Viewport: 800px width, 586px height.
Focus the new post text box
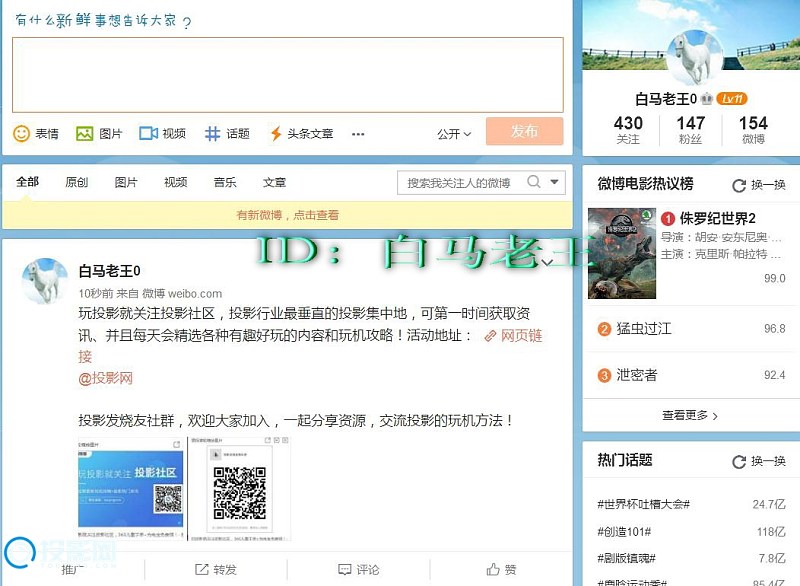pyautogui.click(x=288, y=74)
